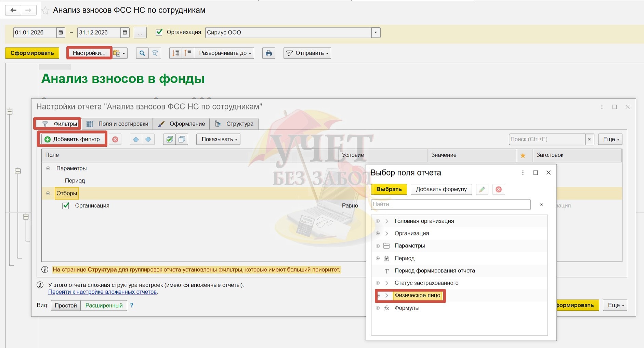Screen dimensions: 644x348
Task: Uncheck all filters icon
Action: (182, 139)
